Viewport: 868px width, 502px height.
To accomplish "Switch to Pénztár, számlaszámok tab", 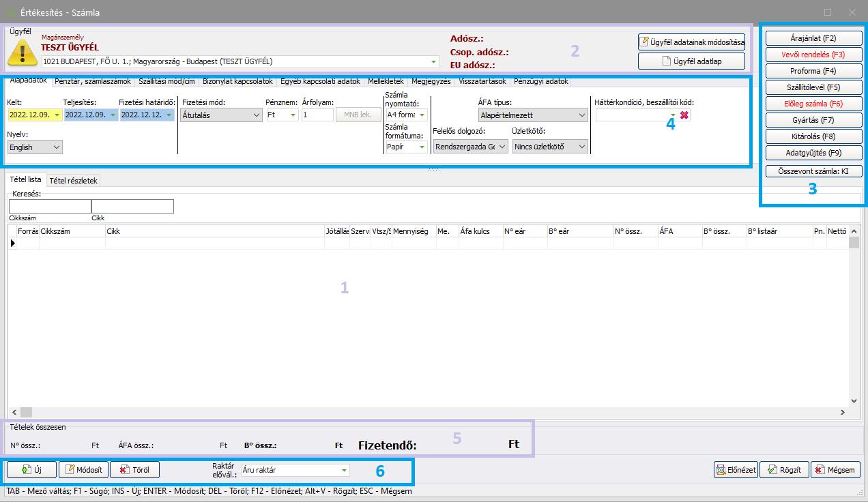I will [92, 81].
